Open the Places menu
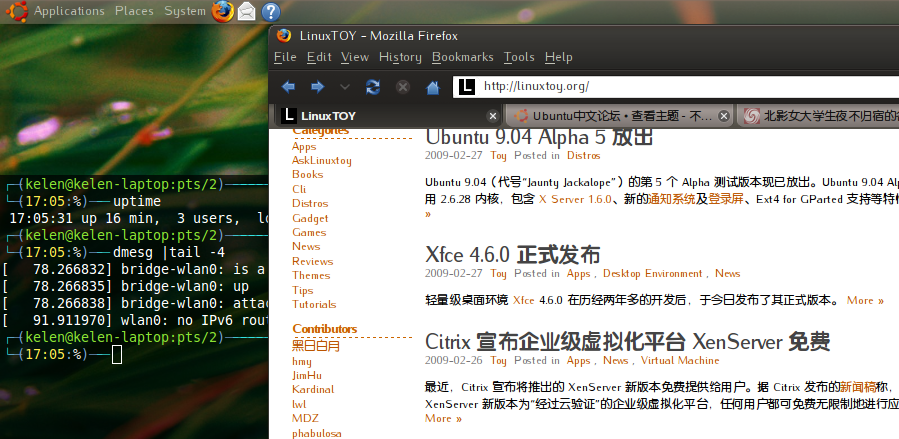This screenshot has height=439, width=899. coord(134,11)
